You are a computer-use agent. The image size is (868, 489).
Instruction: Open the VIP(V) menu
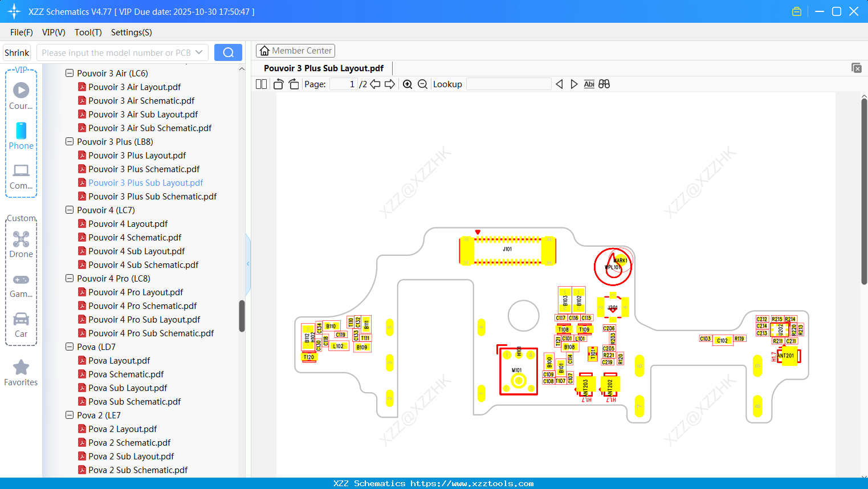[x=54, y=32]
